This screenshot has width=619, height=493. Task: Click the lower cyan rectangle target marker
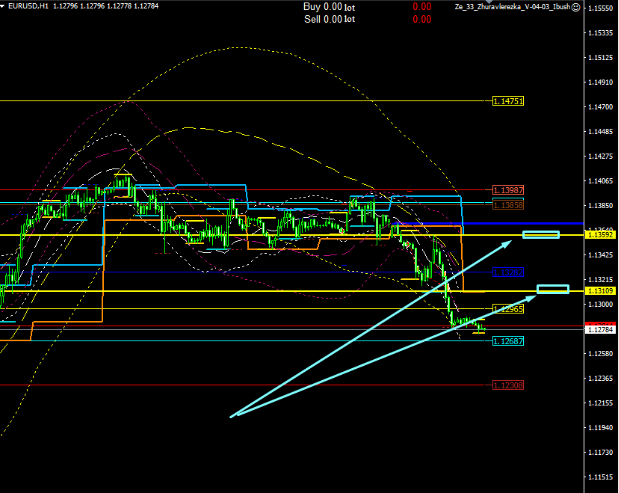point(552,290)
